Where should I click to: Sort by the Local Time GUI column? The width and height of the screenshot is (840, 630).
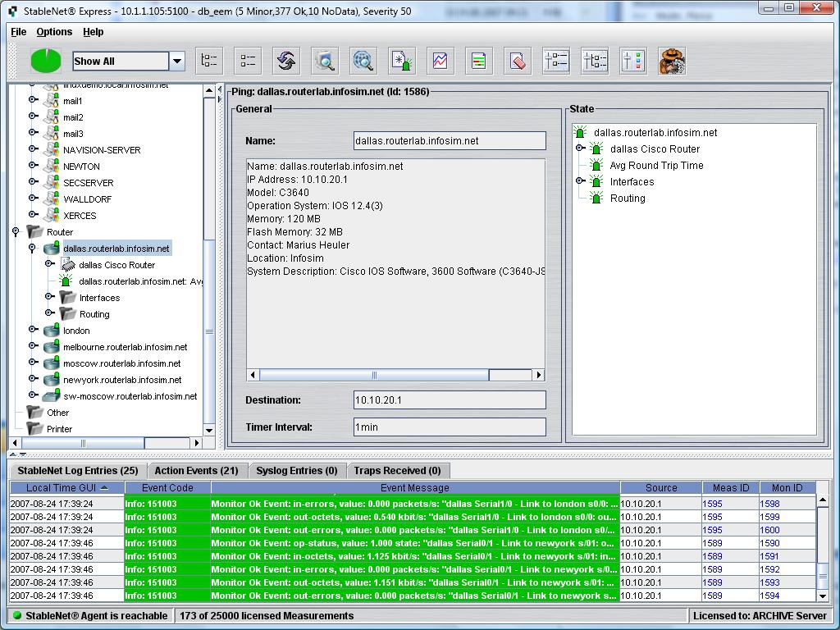67,487
